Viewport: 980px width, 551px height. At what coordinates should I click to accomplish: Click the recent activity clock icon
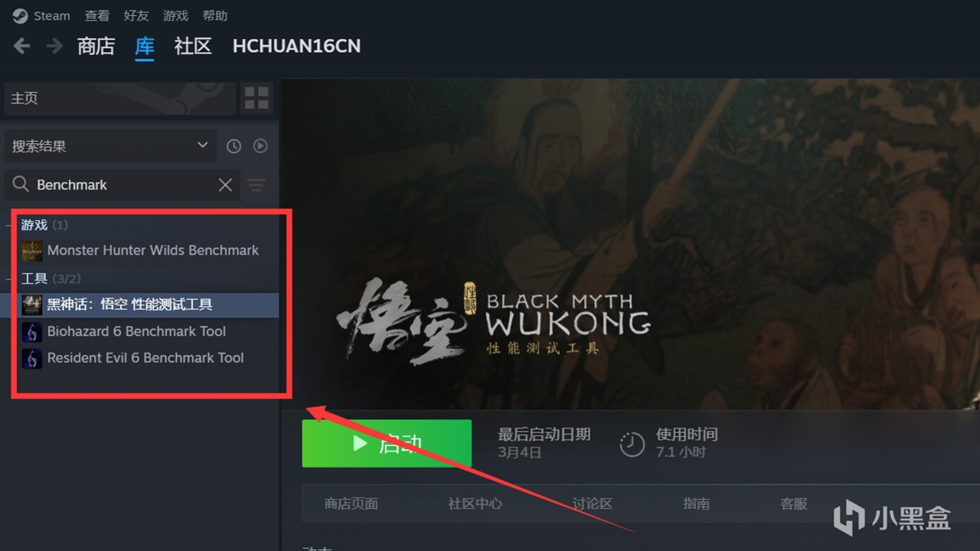[x=234, y=145]
